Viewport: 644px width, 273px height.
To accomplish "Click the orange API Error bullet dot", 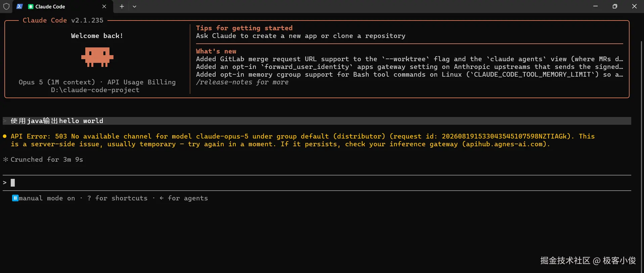I will 5,136.
